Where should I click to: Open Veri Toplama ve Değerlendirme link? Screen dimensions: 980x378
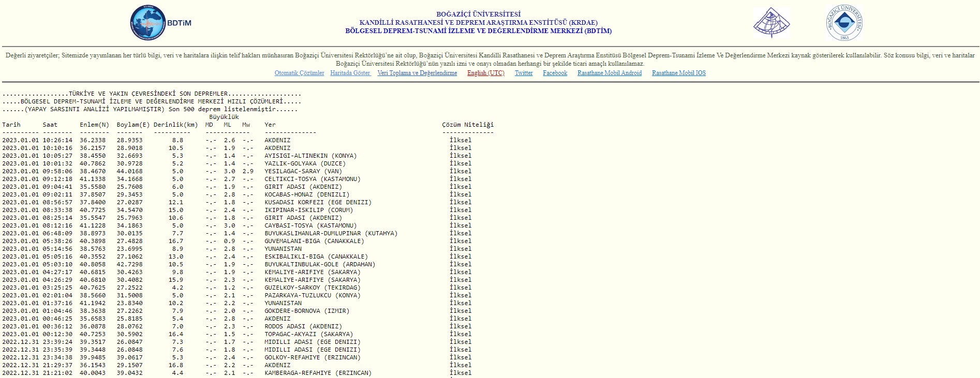tap(417, 73)
